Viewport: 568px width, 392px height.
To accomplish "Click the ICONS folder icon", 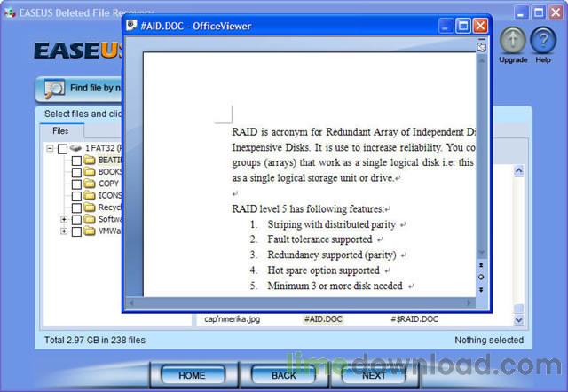I will tap(89, 195).
